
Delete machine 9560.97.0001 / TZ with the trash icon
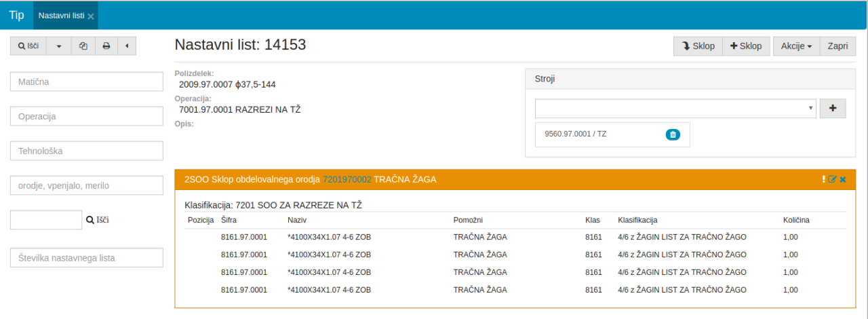[672, 134]
